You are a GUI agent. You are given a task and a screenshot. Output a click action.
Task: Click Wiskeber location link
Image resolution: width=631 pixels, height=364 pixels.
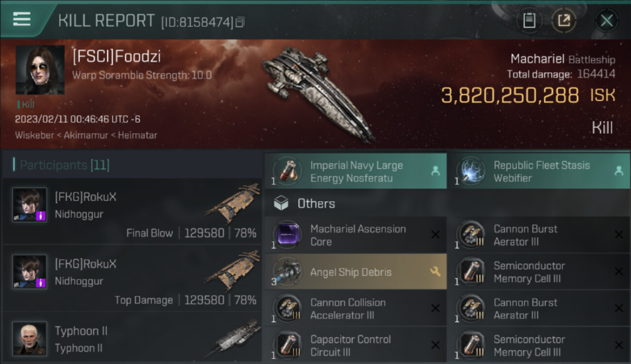click(34, 135)
